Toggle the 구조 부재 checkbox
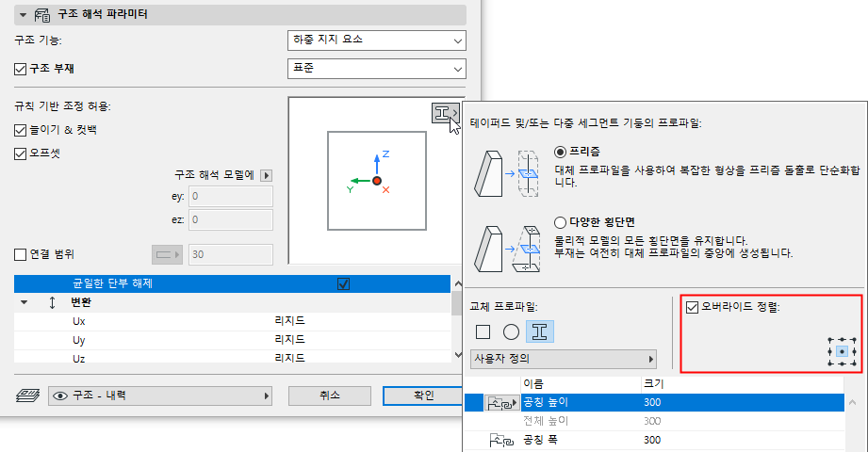The width and height of the screenshot is (868, 452). pyautogui.click(x=21, y=69)
